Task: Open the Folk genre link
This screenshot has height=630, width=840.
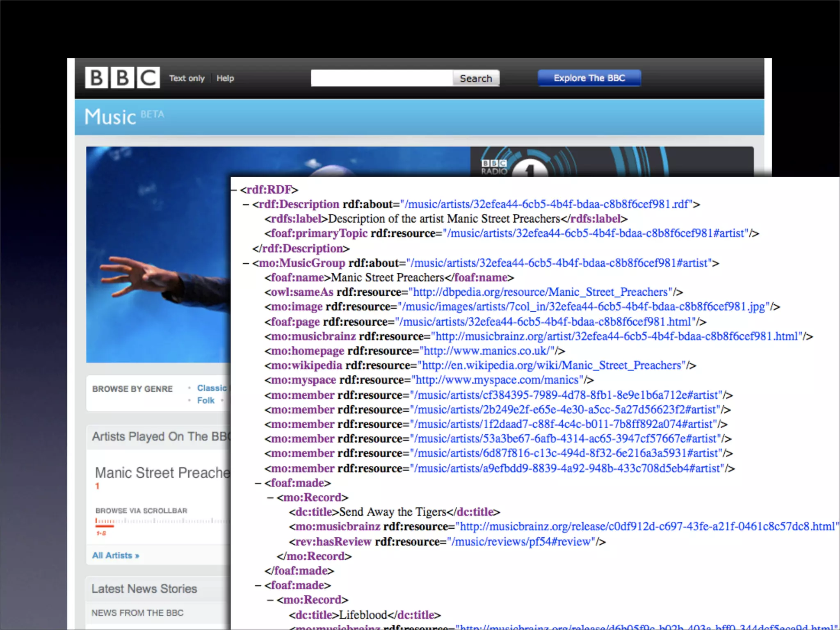Action: point(205,400)
